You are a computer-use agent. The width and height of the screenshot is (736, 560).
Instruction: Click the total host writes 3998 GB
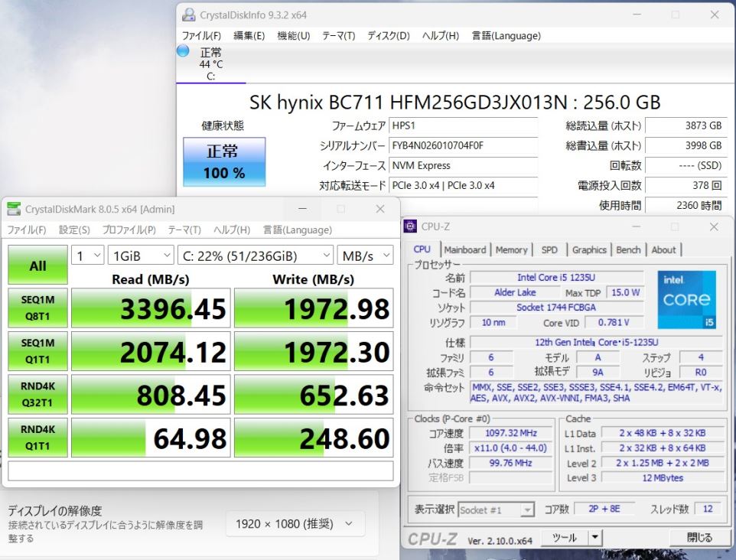coord(686,145)
